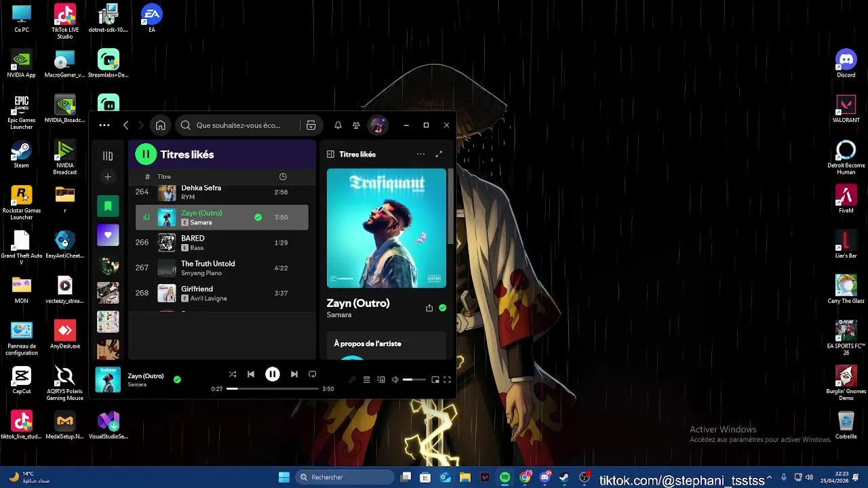Open Spotify notifications bell
This screenshot has width=868, height=488.
pyautogui.click(x=338, y=125)
